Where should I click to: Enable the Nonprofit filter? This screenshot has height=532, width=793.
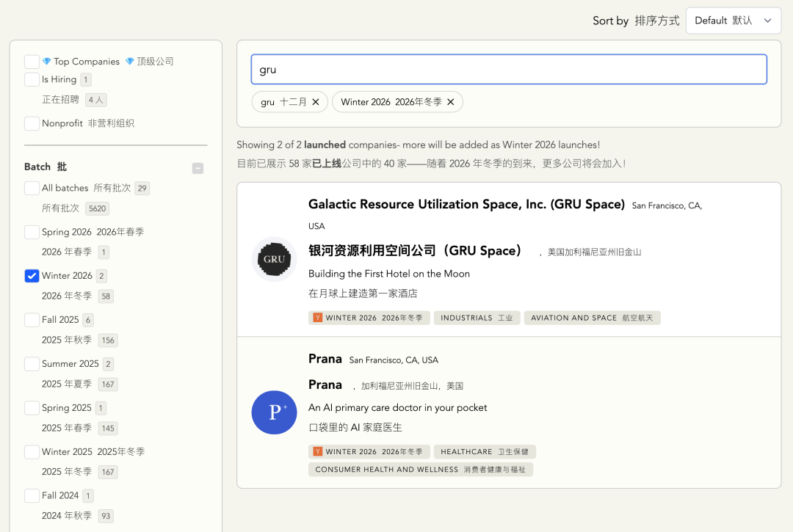(32, 123)
